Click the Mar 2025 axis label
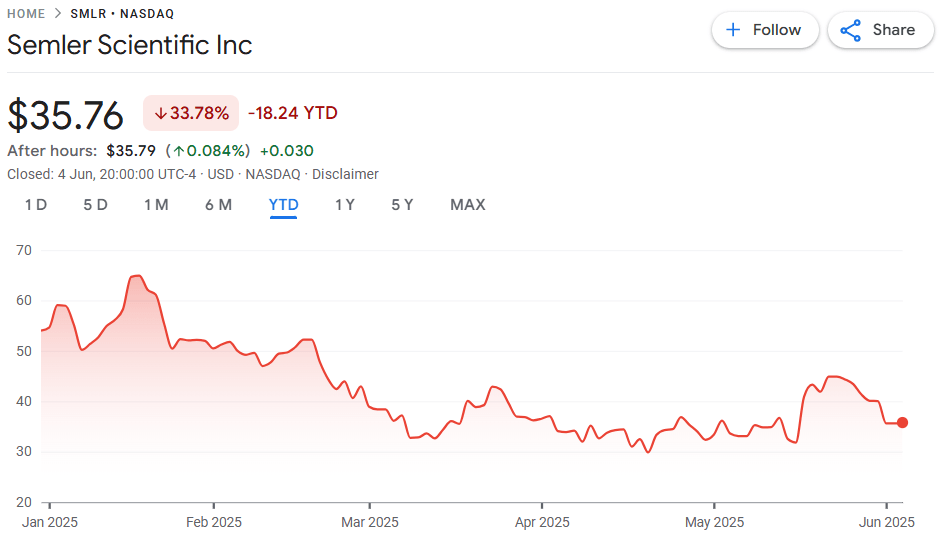Image resolution: width=945 pixels, height=547 pixels. coord(370,522)
